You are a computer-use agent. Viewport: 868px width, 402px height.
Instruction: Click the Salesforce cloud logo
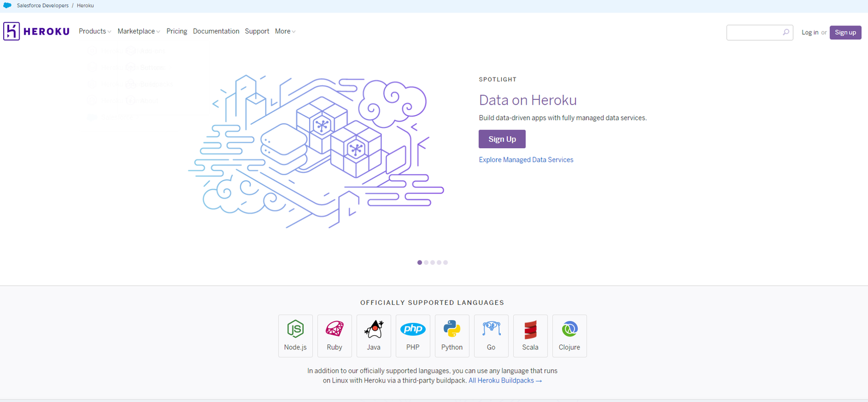pyautogui.click(x=8, y=5)
